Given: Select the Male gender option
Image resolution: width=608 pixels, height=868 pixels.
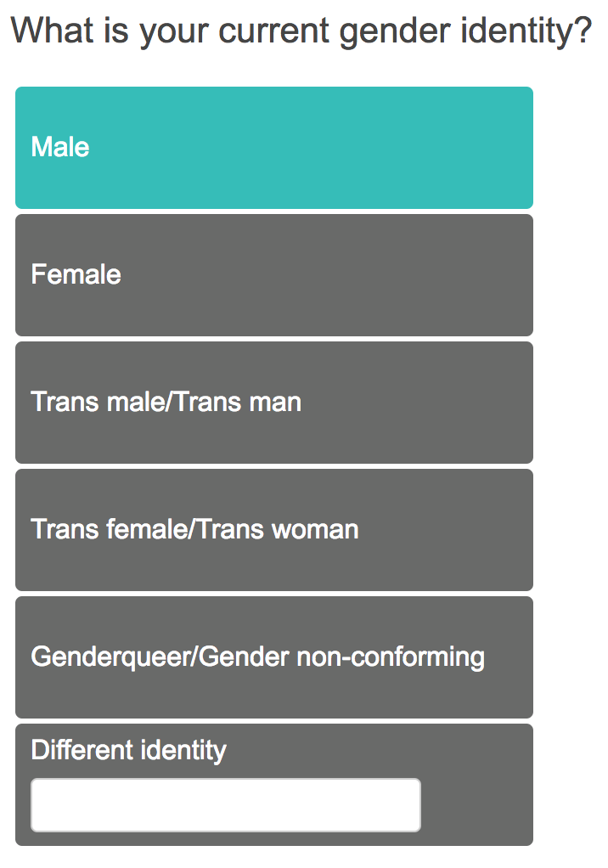Looking at the screenshot, I should coord(273,148).
